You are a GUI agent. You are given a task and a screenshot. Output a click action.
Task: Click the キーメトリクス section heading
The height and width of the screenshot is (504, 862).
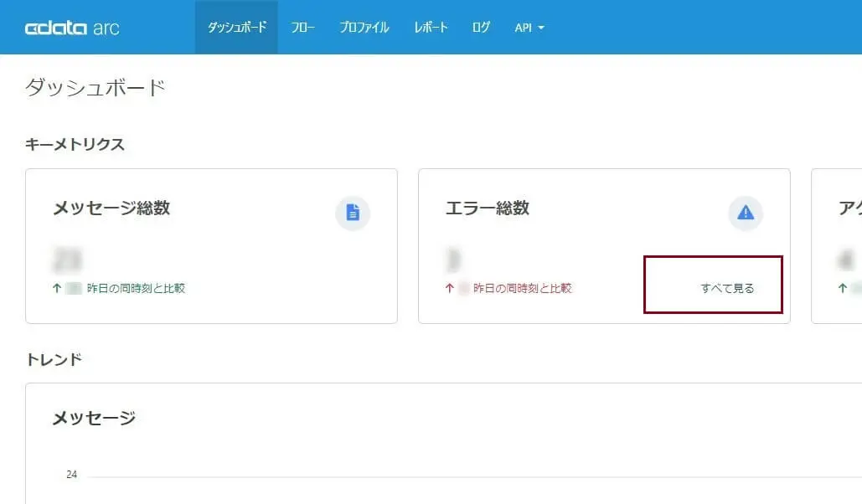click(75, 144)
